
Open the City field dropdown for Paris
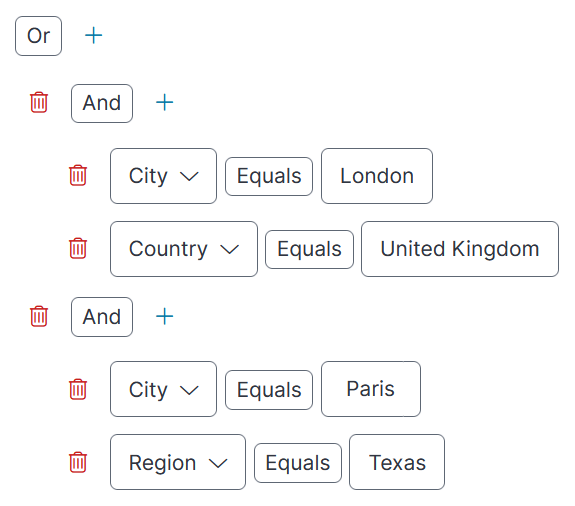tap(164, 389)
